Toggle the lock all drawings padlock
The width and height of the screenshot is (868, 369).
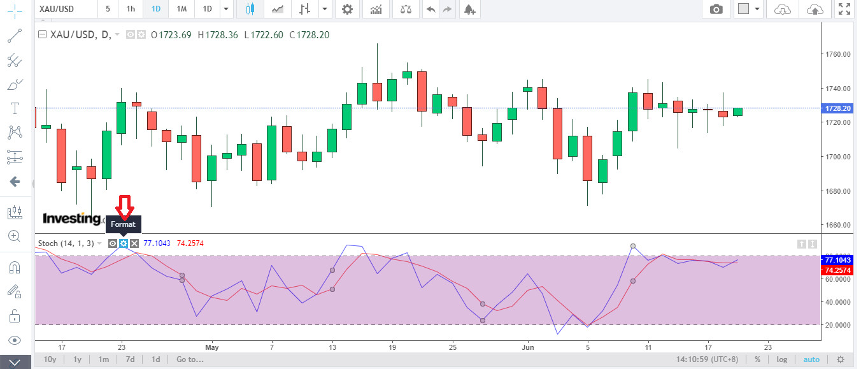tap(15, 315)
